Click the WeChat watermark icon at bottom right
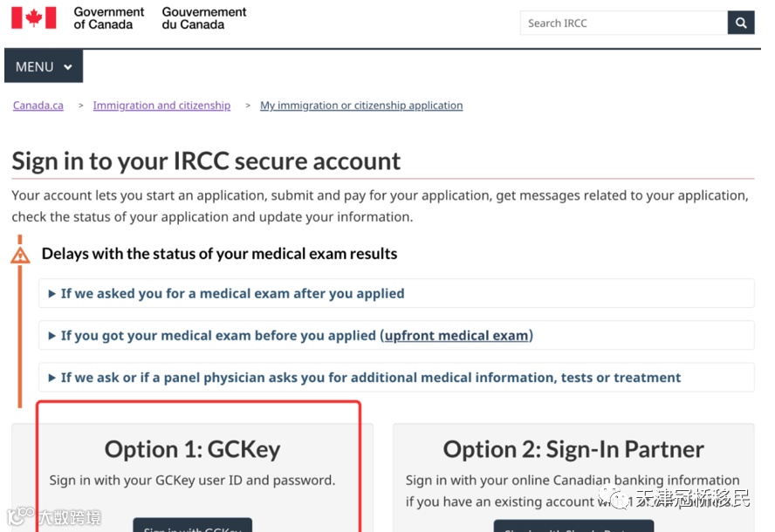The width and height of the screenshot is (775, 532). pyautogui.click(x=619, y=498)
